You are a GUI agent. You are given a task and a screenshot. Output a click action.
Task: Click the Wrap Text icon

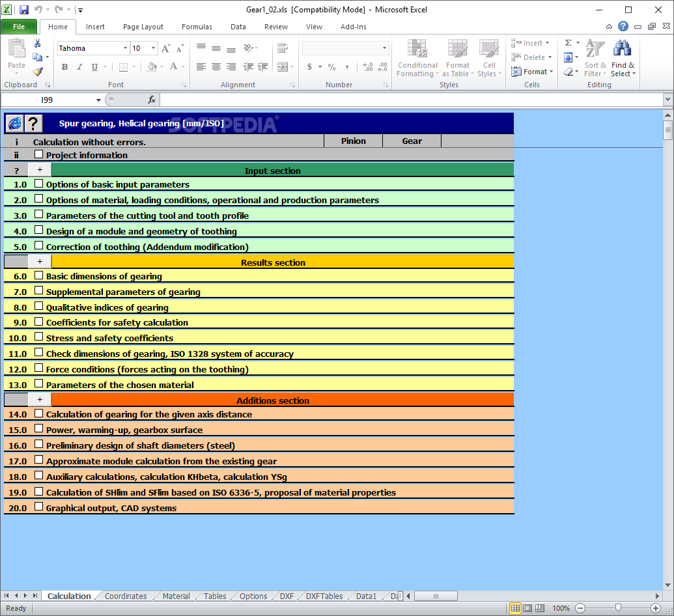point(283,48)
